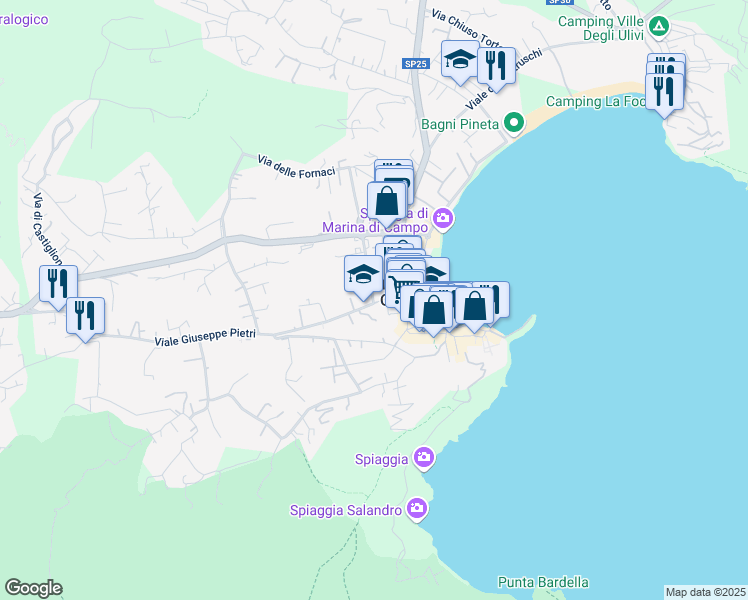Click the Via di Castiglione street label

point(48,229)
